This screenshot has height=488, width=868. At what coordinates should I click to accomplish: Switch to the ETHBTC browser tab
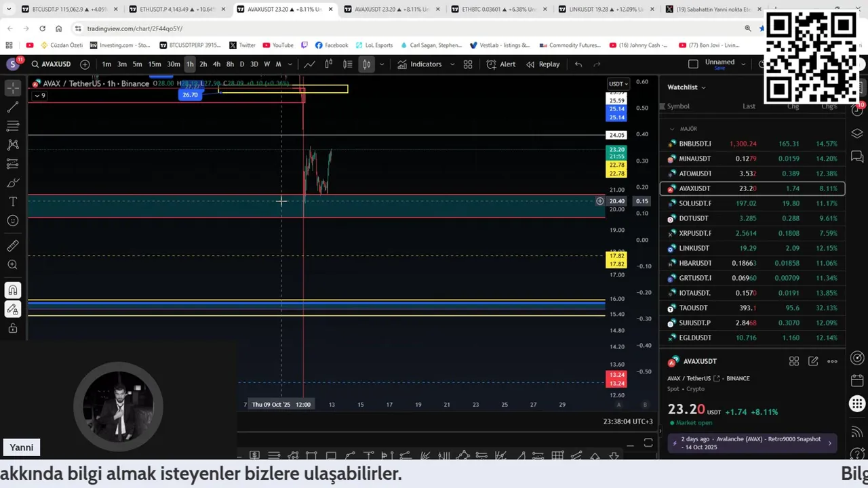(499, 9)
